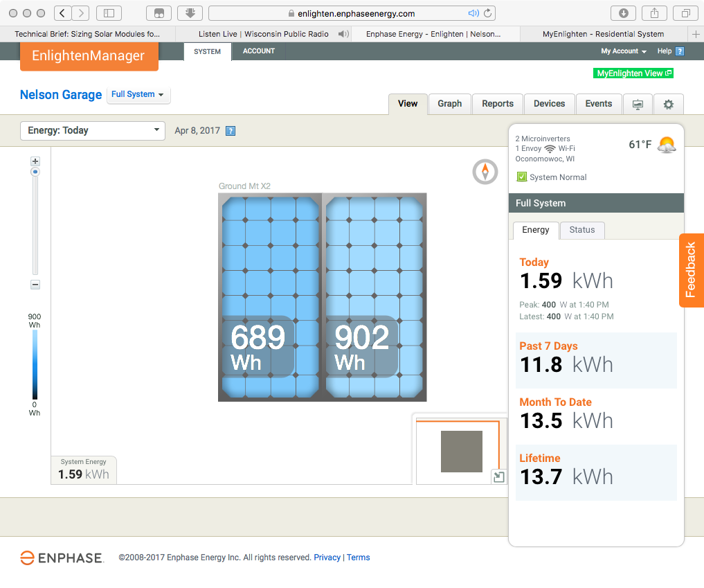Click the MyEnlighten View button
Screen dimensions: 704x588
point(633,73)
